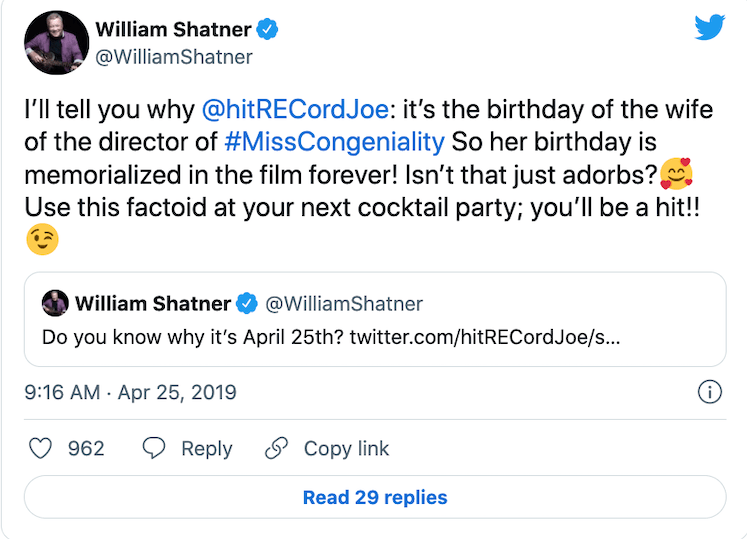
Task: Click the copy link chain icon
Action: pos(277,449)
